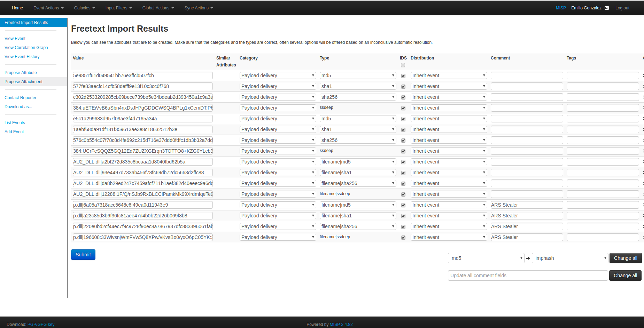The image size is (644, 328).
Task: Click Contact Reporter in the sidebar
Action: pyautogui.click(x=20, y=98)
